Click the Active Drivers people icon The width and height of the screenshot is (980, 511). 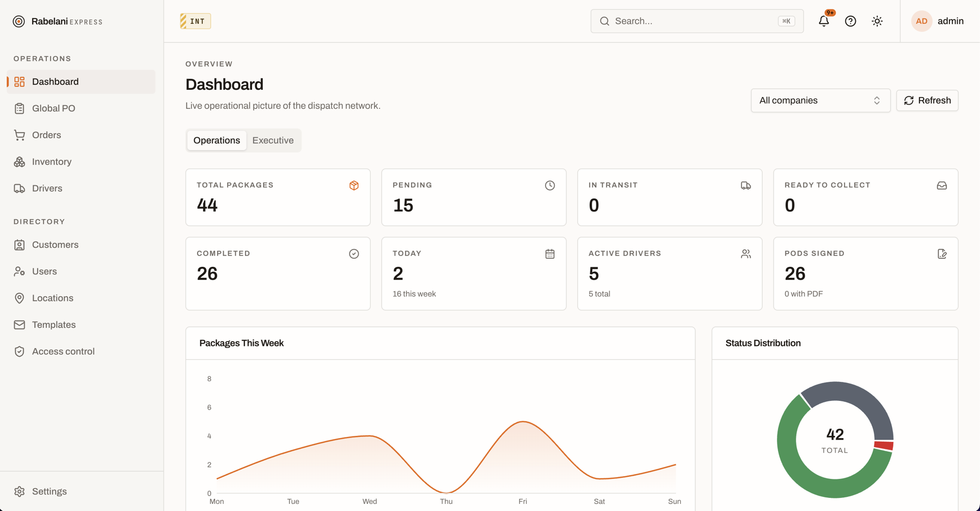[x=746, y=254]
